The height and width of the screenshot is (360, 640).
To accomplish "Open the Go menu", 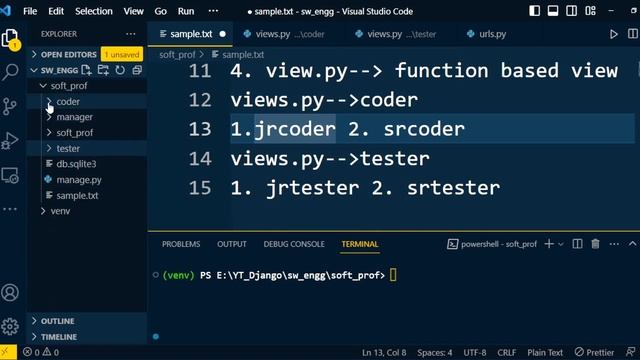I will [x=160, y=11].
